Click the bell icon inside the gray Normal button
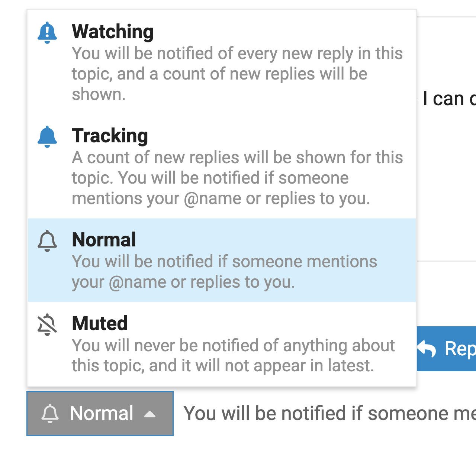This screenshot has width=476, height=475. click(x=50, y=413)
